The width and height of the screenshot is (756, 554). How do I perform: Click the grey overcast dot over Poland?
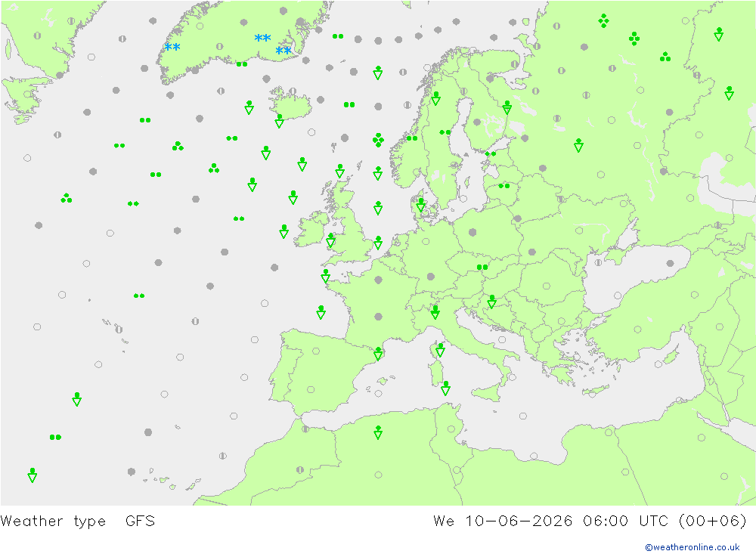[x=472, y=232]
